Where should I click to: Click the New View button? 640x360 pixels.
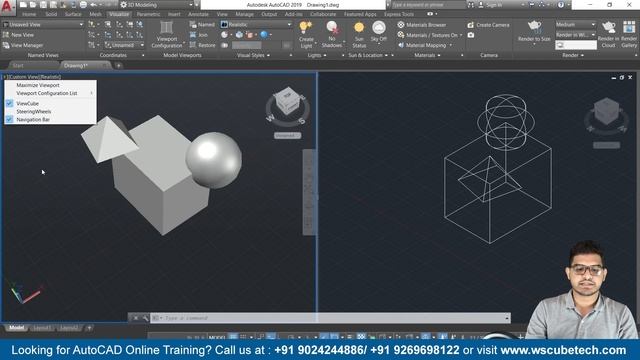click(18, 35)
